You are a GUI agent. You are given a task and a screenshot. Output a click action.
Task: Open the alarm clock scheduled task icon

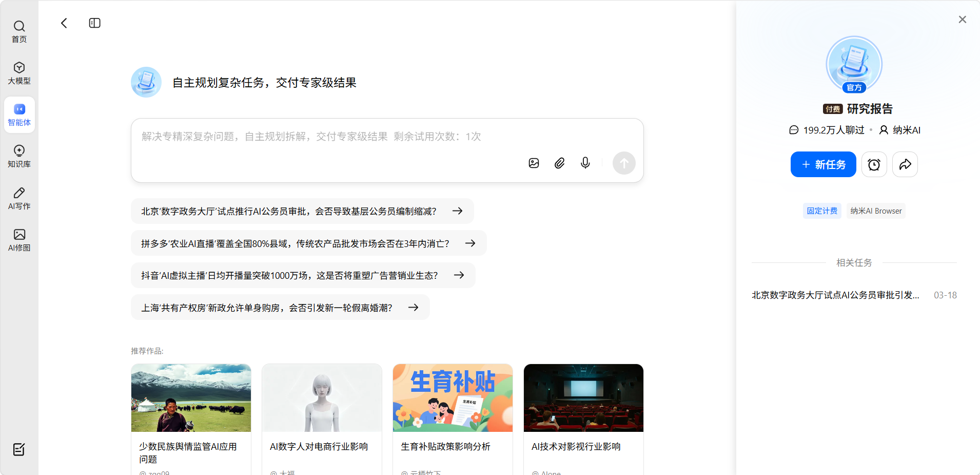click(x=874, y=164)
